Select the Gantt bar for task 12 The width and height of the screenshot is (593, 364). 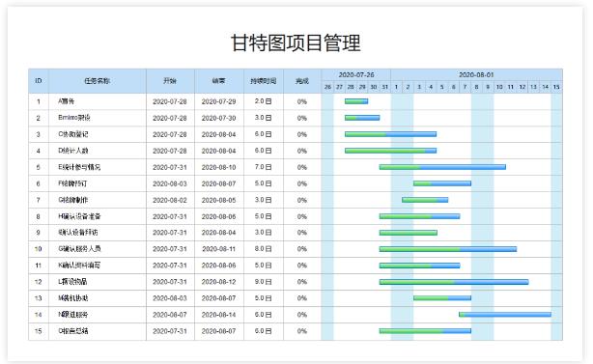pyautogui.click(x=454, y=282)
